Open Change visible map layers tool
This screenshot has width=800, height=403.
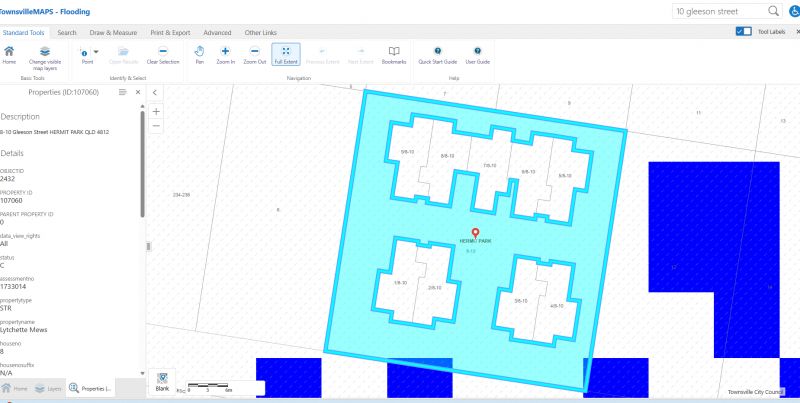45,52
